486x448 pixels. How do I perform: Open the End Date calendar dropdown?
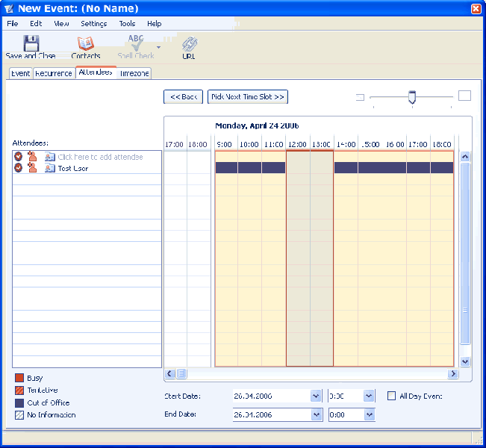[317, 414]
